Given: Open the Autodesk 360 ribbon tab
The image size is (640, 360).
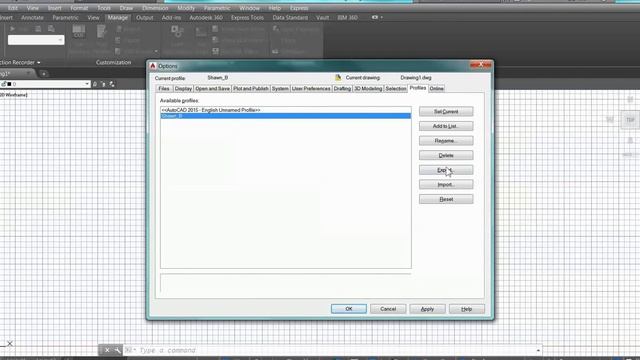Looking at the screenshot, I should pos(206,18).
